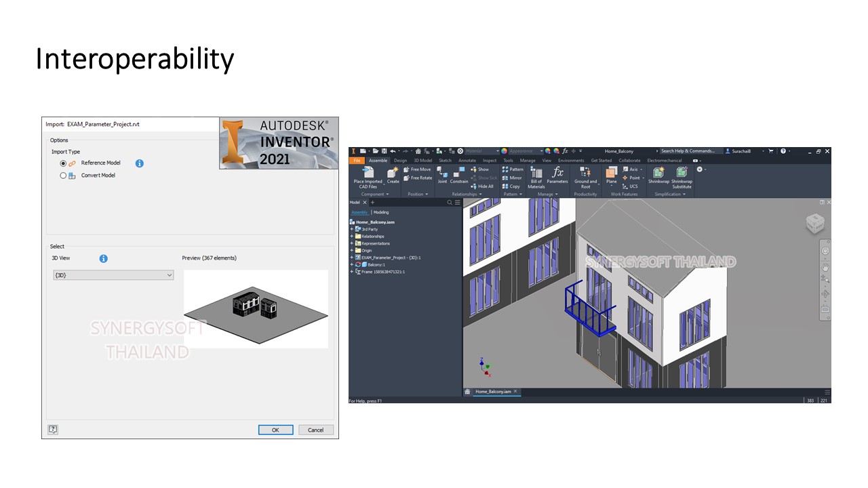868x488 pixels.
Task: Choose the Free Move tool
Action: 419,169
